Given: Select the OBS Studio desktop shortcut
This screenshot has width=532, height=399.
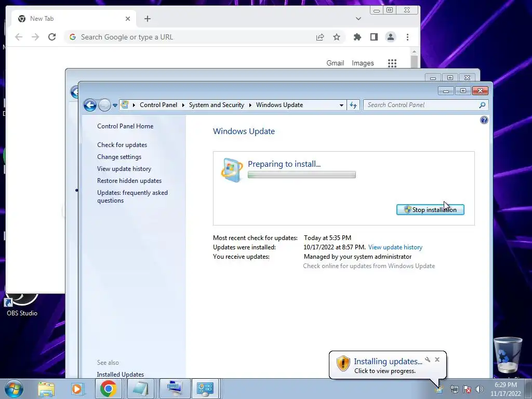Looking at the screenshot, I should pos(22,304).
